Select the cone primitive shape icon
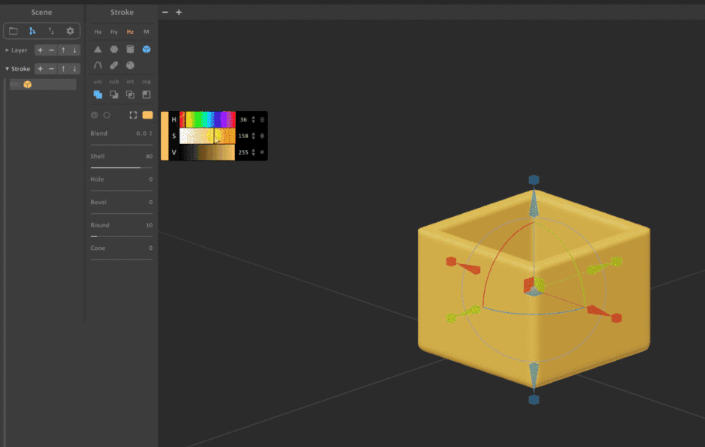 tap(98, 48)
